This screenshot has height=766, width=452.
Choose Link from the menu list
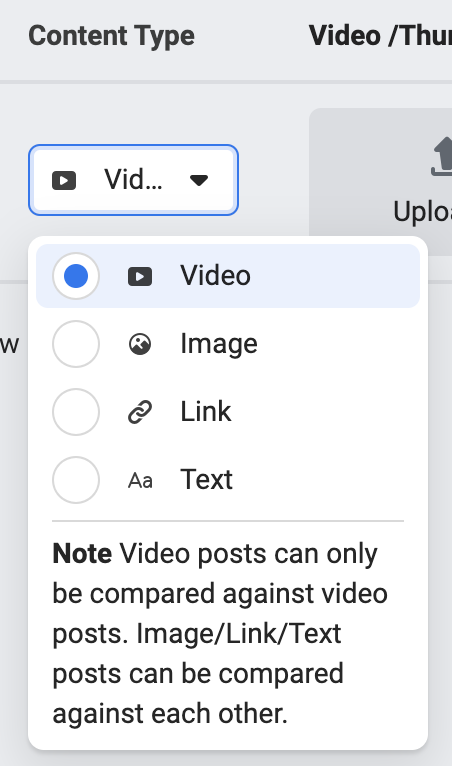coord(228,412)
